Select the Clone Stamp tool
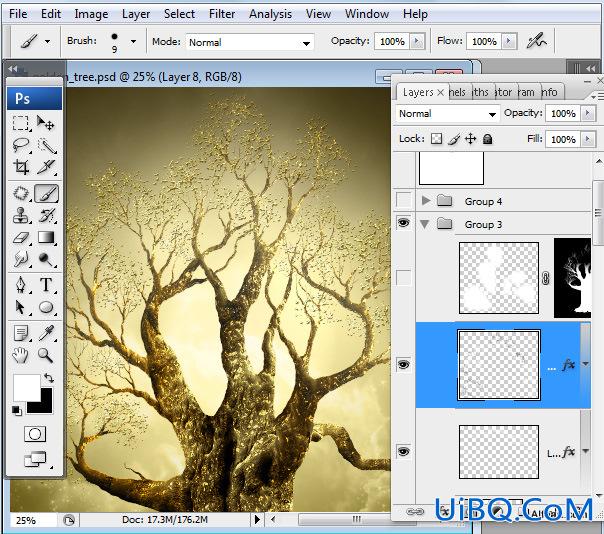 [21, 215]
